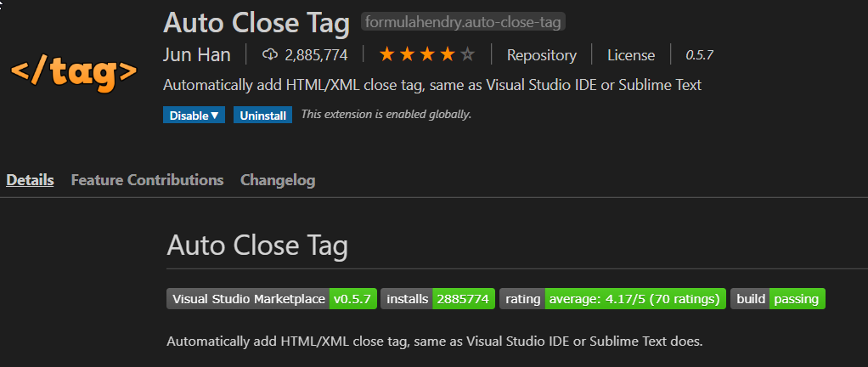Image resolution: width=868 pixels, height=367 pixels.
Task: Click the formulahendry.auto-close-tag identifier label
Action: pos(463,23)
